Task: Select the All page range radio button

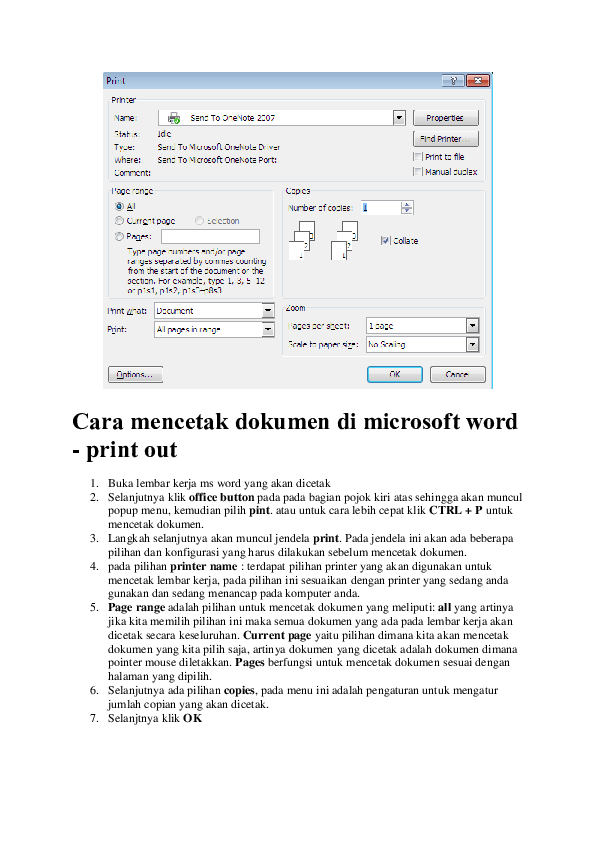Action: pyautogui.click(x=119, y=206)
